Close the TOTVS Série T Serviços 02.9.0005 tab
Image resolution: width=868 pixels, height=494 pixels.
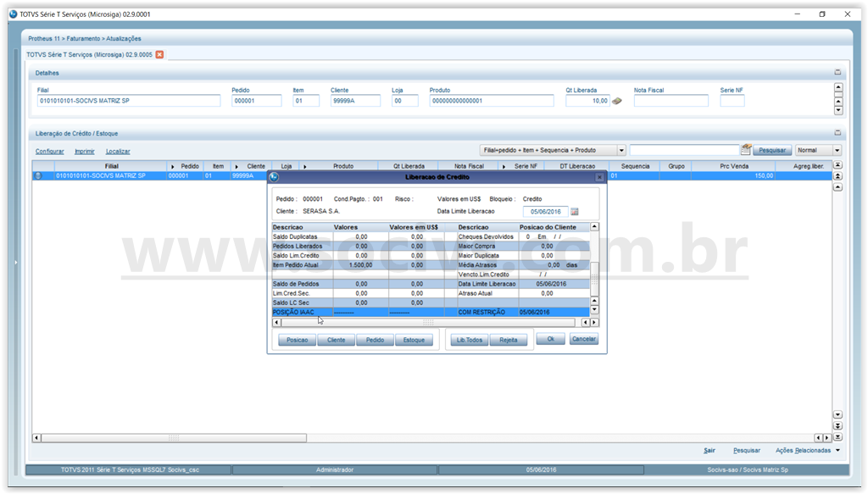coord(159,54)
